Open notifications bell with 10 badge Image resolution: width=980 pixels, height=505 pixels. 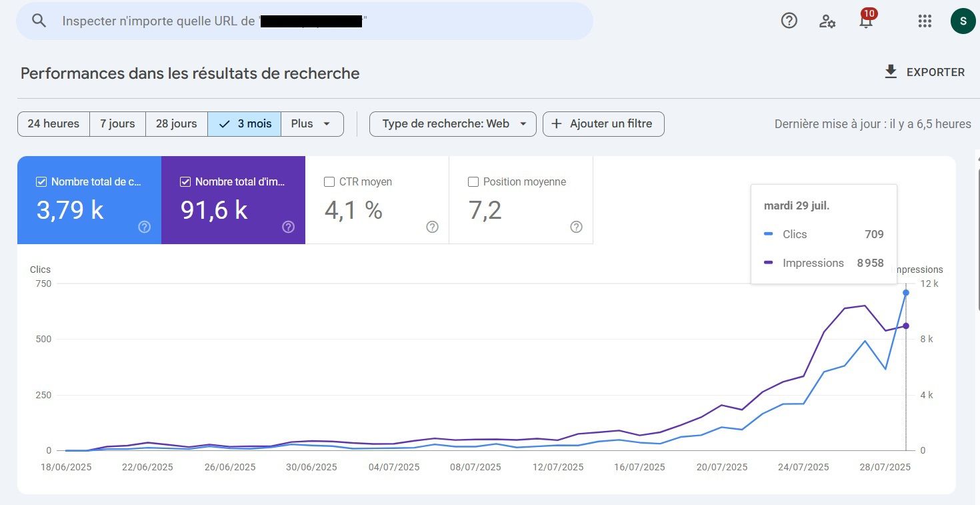[866, 19]
